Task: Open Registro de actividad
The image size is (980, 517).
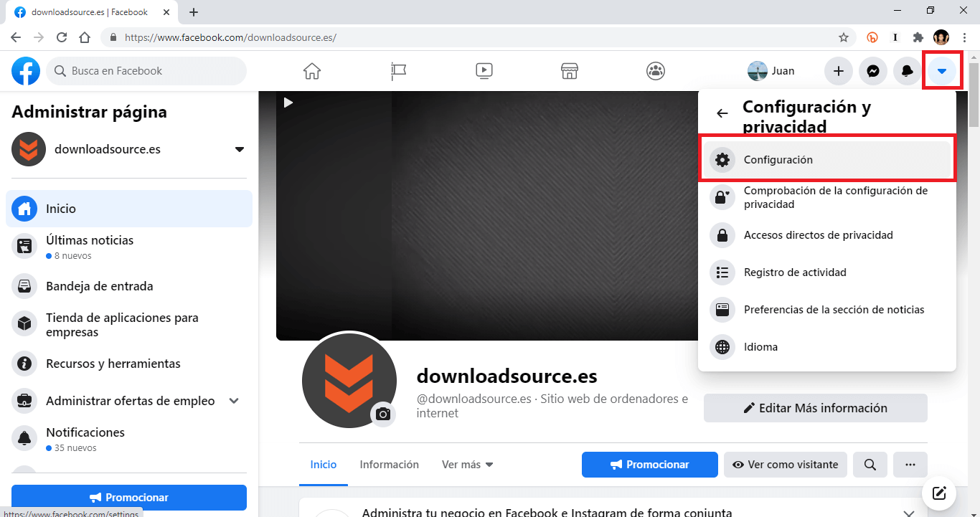Action: pos(827,272)
